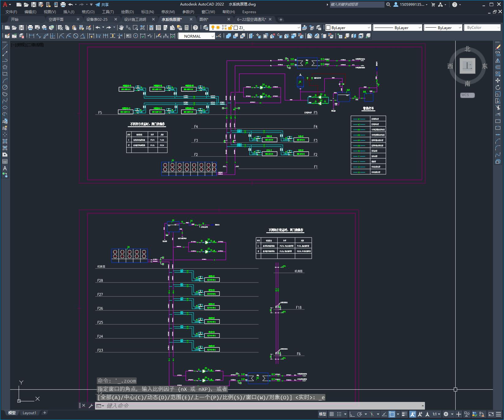Activate the Pan hand tool
Viewport: 504px width, 420px height.
coord(121,28)
